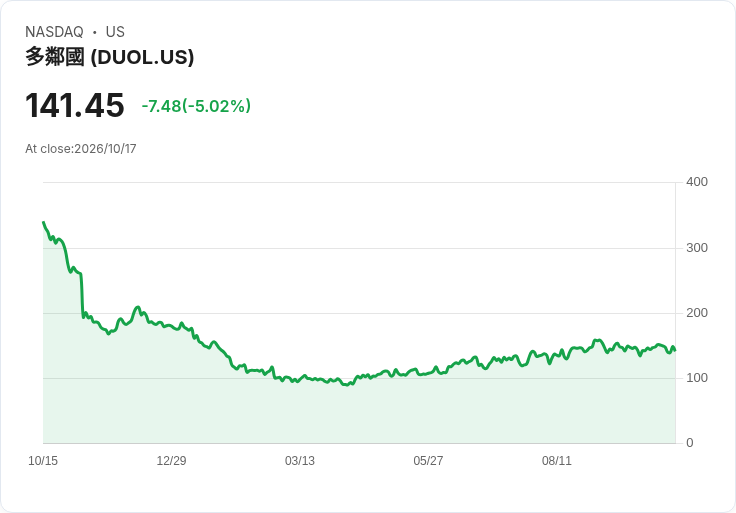Click the 200 price axis label
Image resolution: width=736 pixels, height=513 pixels.
click(697, 313)
